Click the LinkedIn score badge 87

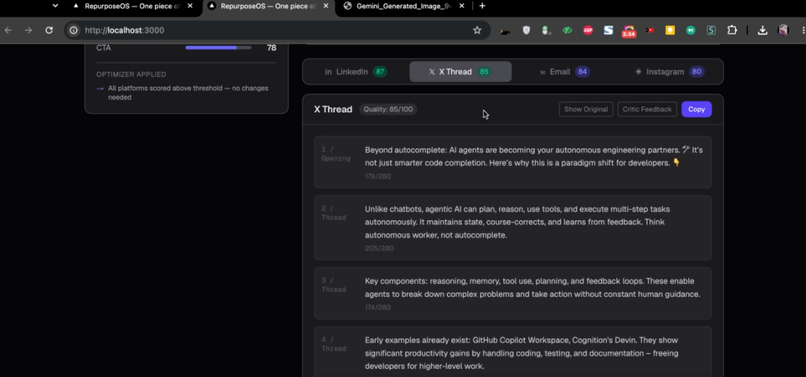point(380,72)
